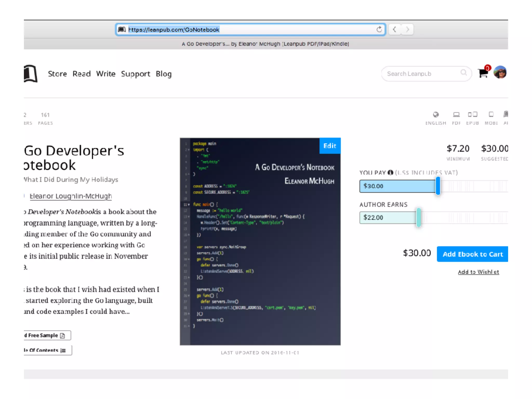Click Add Ebook to Cart button

(x=473, y=254)
